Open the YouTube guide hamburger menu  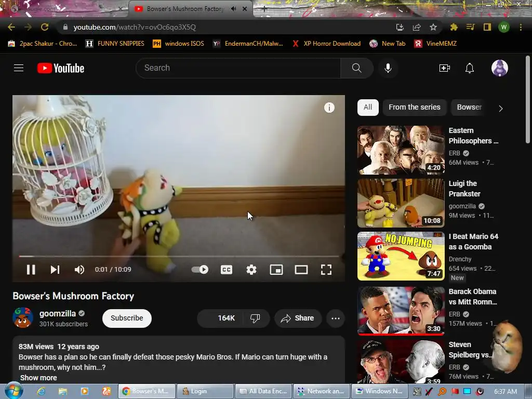coord(19,68)
